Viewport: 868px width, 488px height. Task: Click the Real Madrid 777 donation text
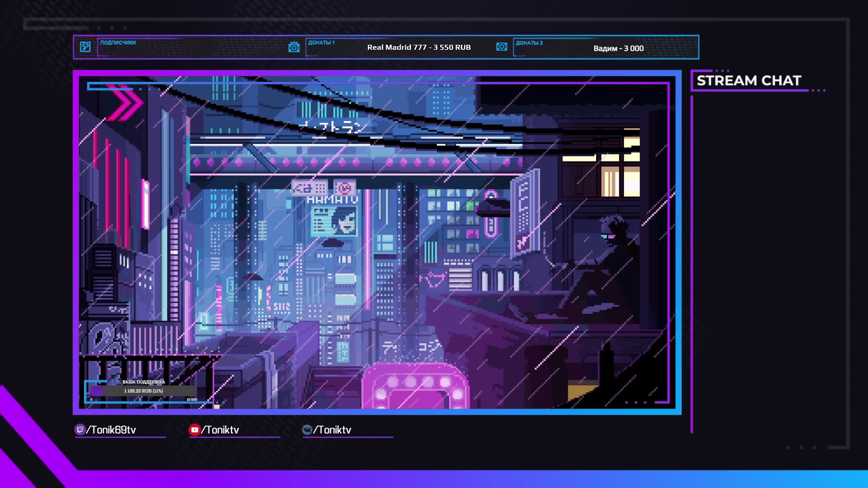[419, 47]
